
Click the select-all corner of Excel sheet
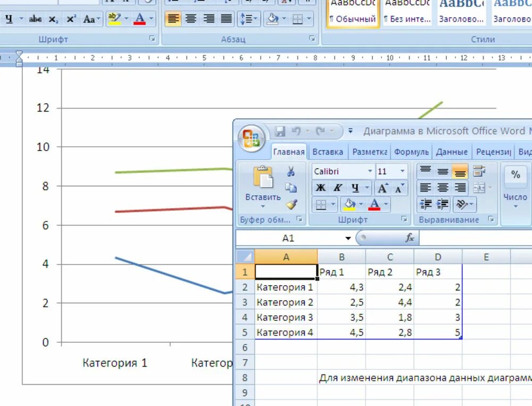(x=245, y=256)
